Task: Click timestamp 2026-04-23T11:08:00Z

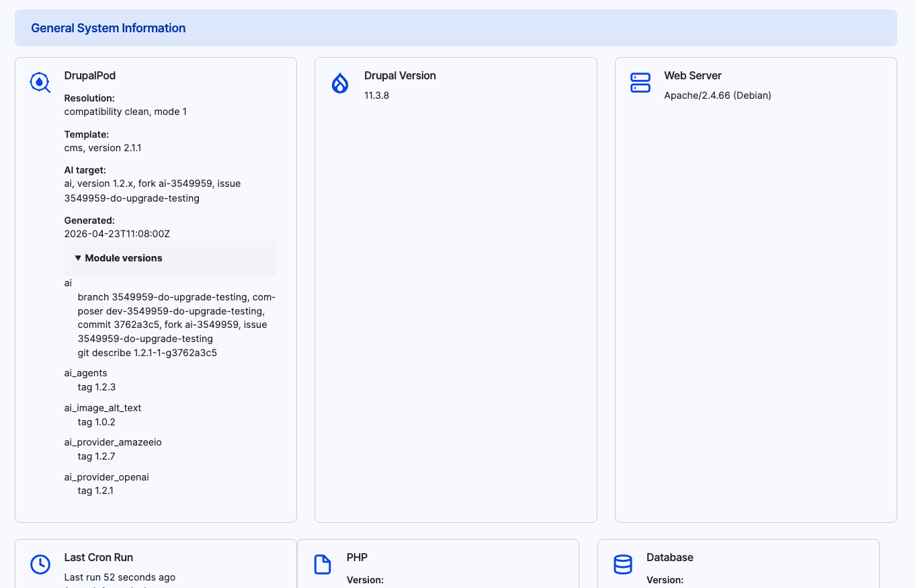Action: tap(118, 234)
